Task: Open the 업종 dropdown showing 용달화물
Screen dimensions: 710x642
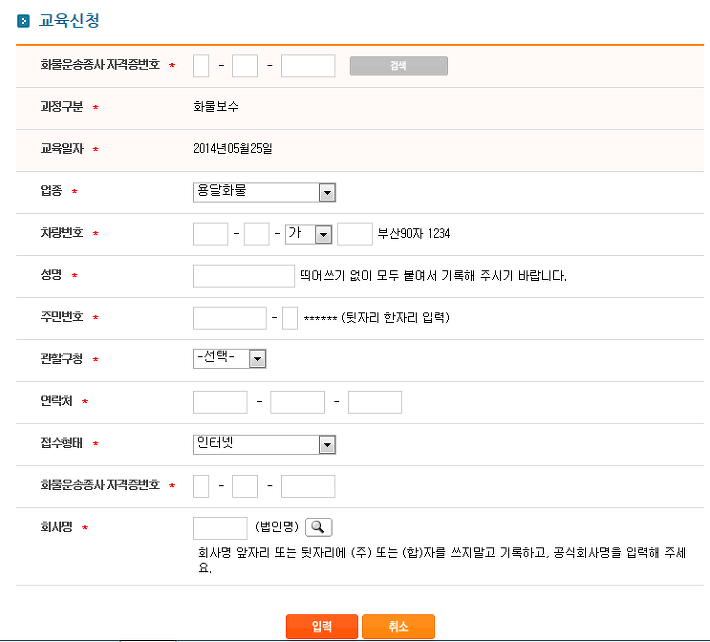Action: click(264, 192)
